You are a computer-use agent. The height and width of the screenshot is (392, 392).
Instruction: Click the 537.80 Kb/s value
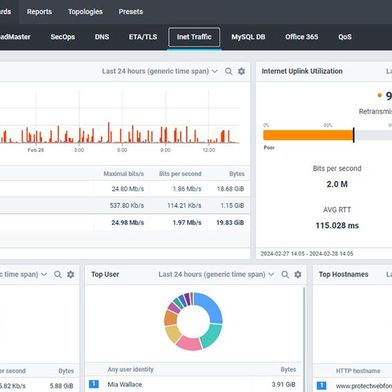127,206
